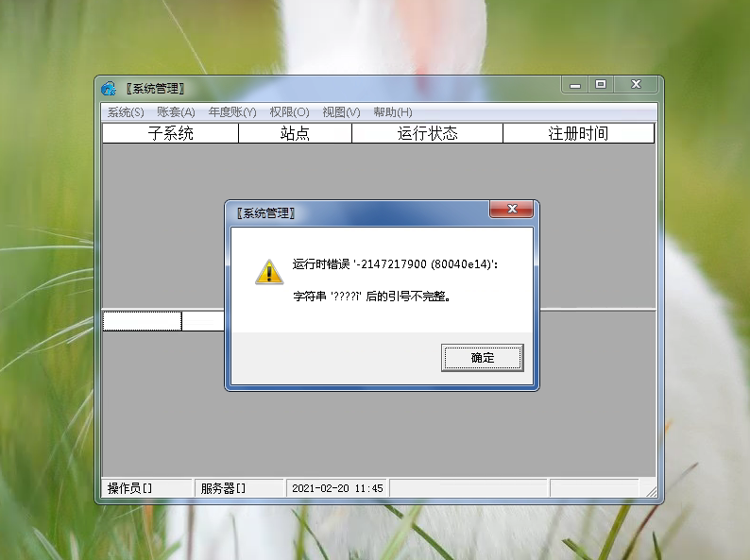Click the 站点 column header
Screen dimensions: 750x560
point(295,133)
